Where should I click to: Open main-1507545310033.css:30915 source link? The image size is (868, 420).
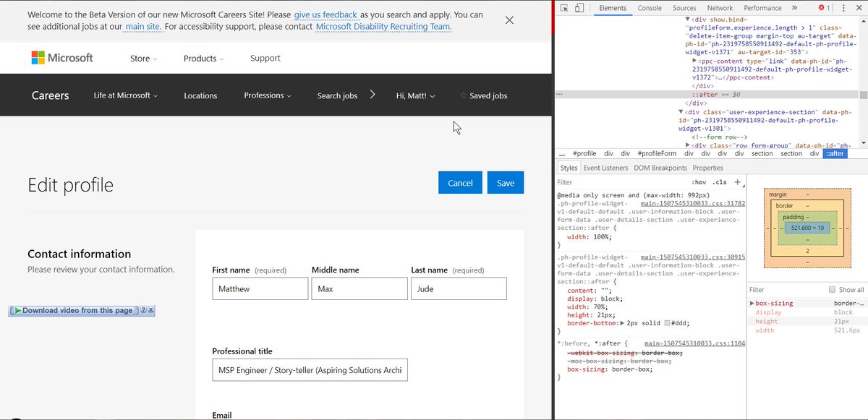[692, 257]
